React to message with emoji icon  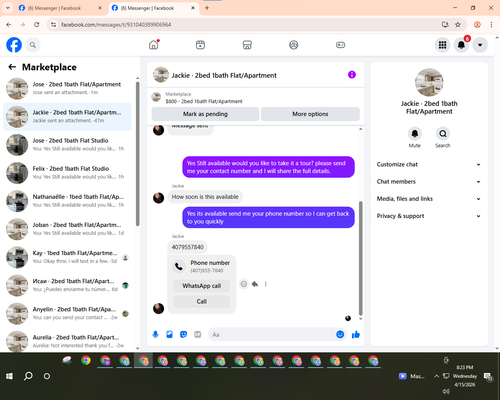point(244,284)
